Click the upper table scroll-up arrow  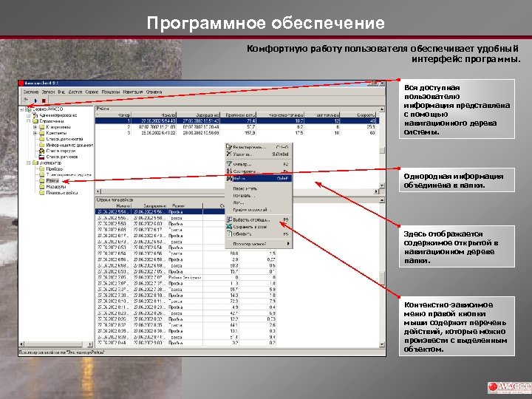pyautogui.click(x=382, y=109)
